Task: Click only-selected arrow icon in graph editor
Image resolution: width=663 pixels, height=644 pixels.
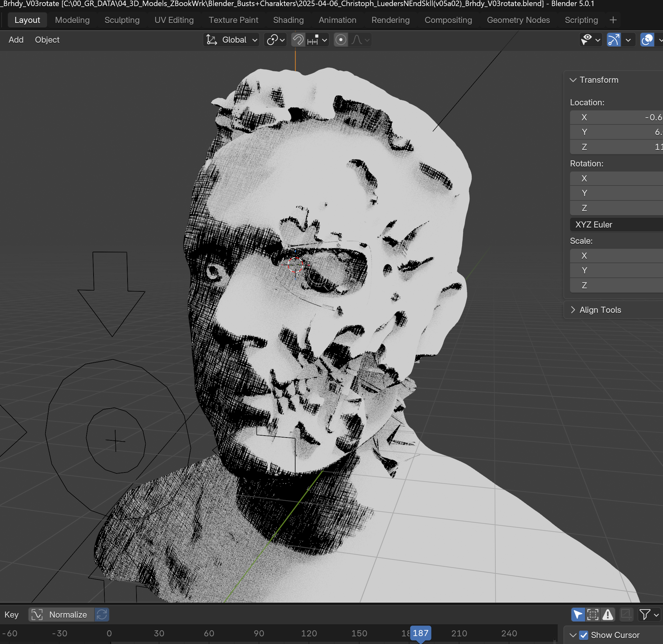Action: (578, 615)
